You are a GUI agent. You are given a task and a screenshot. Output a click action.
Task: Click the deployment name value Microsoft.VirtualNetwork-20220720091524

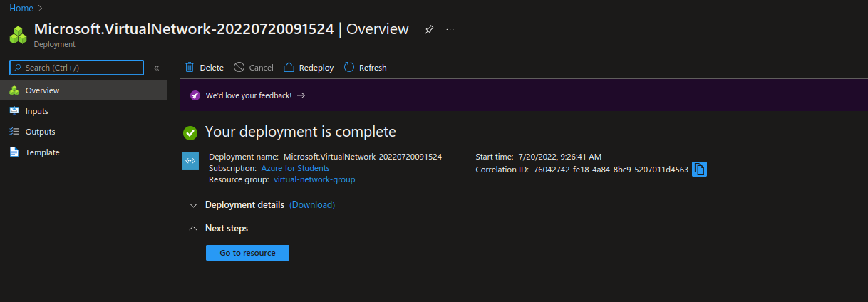tap(363, 156)
